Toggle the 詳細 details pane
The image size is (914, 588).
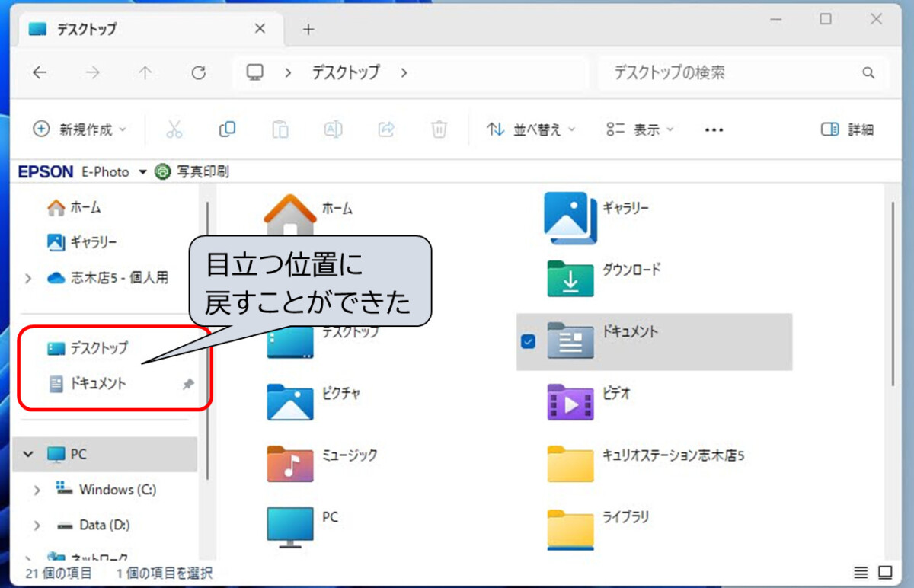(847, 129)
